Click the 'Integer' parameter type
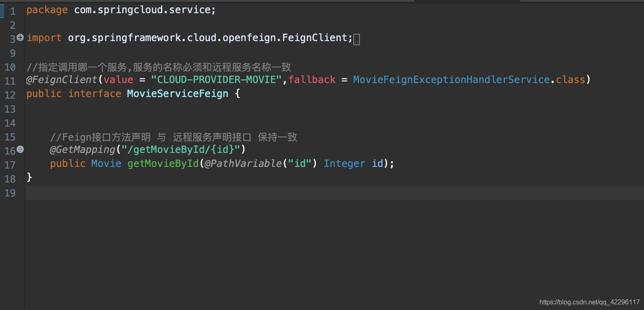Screen dimensions: 644x310 (x=344, y=164)
